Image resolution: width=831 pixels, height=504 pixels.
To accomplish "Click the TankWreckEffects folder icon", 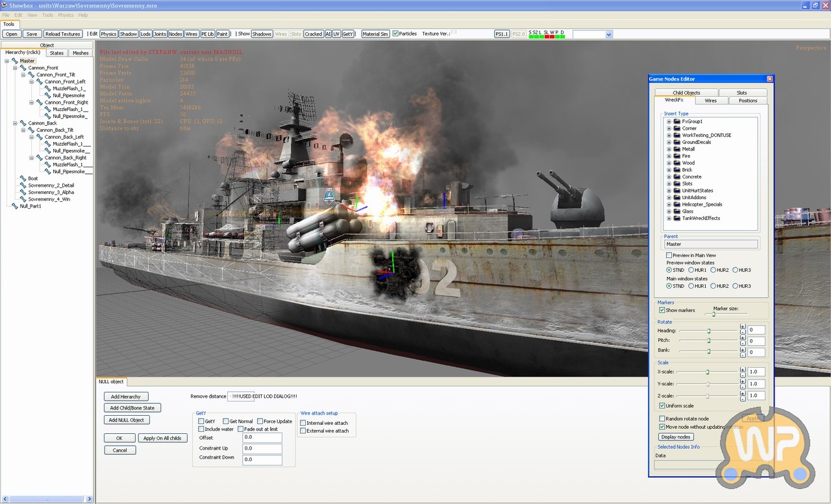I will pyautogui.click(x=676, y=219).
